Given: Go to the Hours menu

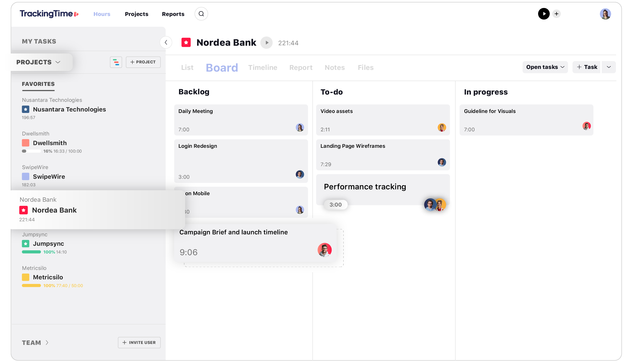Looking at the screenshot, I should pos(102,14).
